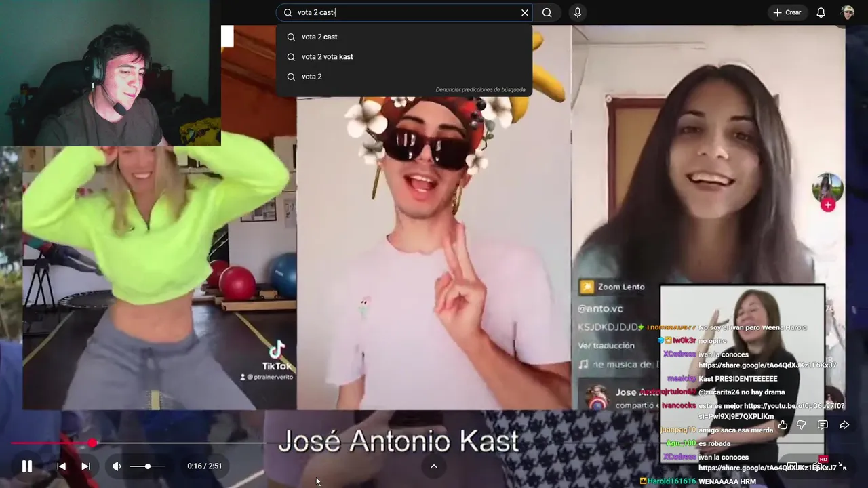Viewport: 868px width, 488px height.
Task: Expand the chevron-up panel in the player
Action: [x=434, y=466]
